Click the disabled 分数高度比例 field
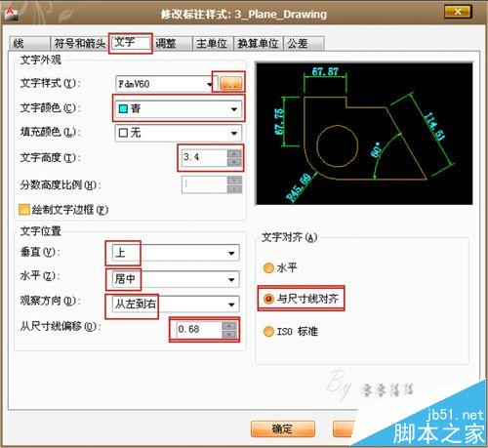Image resolution: width=488 pixels, height=448 pixels. point(204,184)
